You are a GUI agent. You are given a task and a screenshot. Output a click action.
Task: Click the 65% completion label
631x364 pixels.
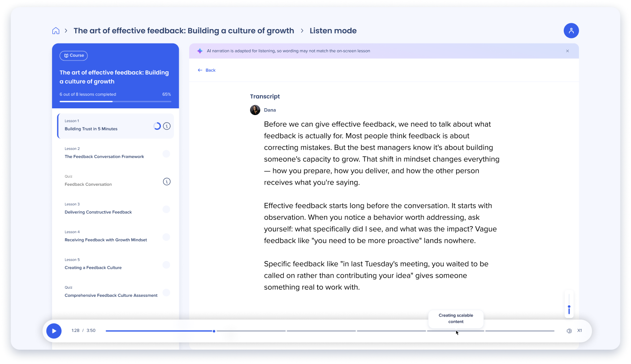click(x=167, y=94)
